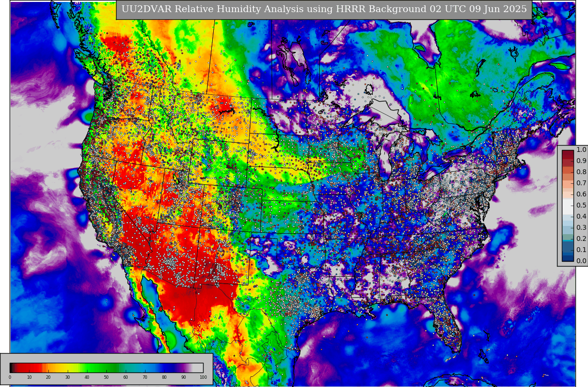The width and height of the screenshot is (588, 387).
Task: Click the darkest navy swatch beside the 0.0 label
Action: pos(568,258)
